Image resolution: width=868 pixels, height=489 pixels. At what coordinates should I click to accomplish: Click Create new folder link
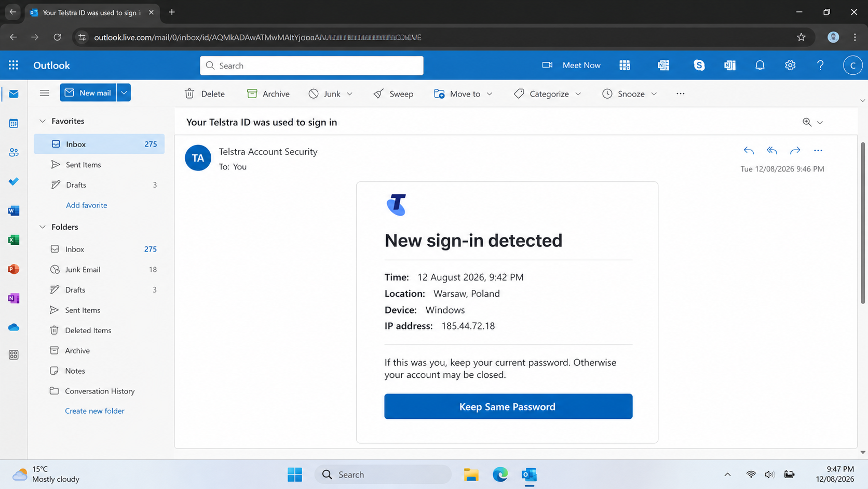pos(94,411)
